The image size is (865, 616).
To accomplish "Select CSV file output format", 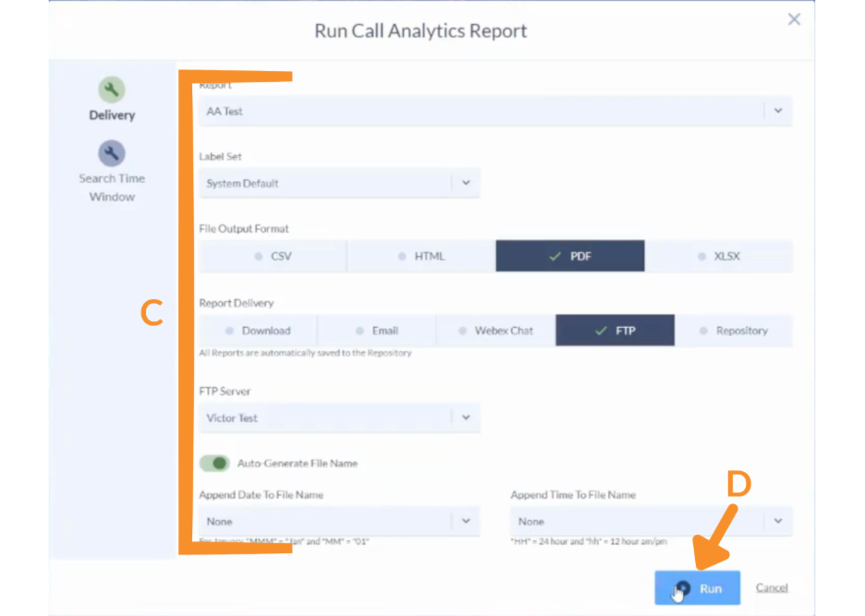I will tap(273, 256).
